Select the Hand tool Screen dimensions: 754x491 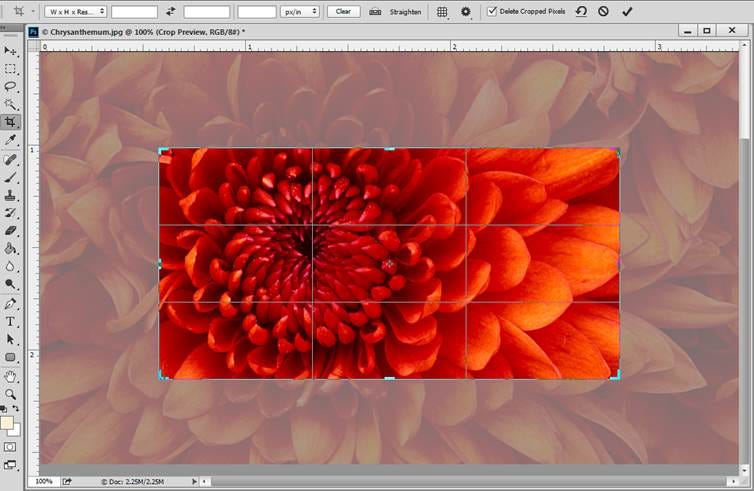point(10,377)
